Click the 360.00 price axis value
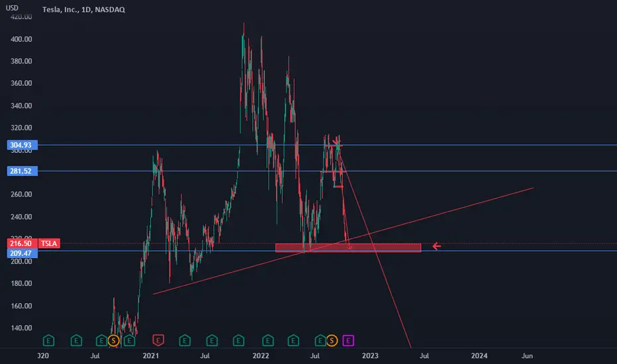Image resolution: width=617 pixels, height=364 pixels. point(21,83)
